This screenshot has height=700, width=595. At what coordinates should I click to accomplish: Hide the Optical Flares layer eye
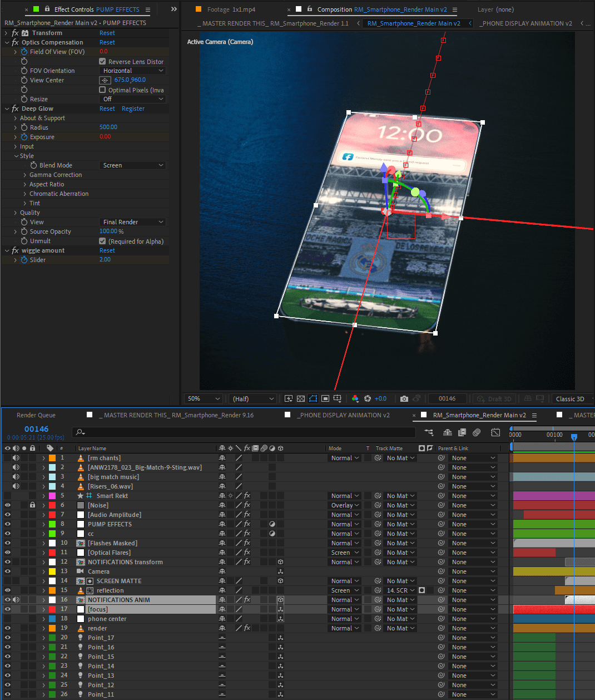[8, 553]
